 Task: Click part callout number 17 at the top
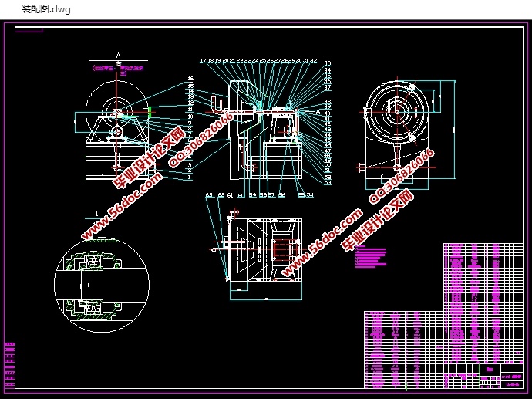click(203, 60)
